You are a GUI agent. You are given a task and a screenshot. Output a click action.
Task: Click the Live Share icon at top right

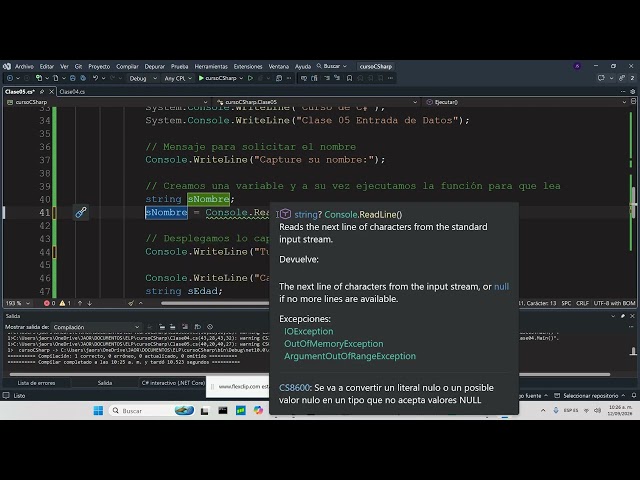tap(622, 78)
